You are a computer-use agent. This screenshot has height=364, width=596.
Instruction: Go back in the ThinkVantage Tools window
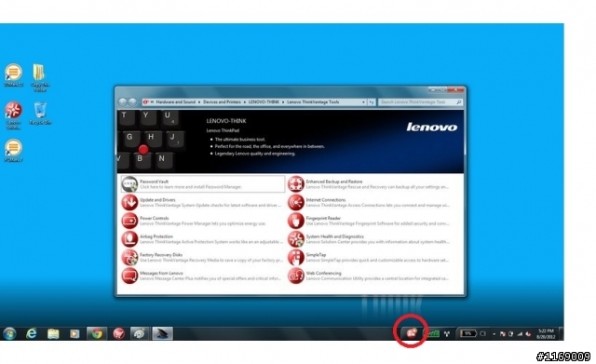pos(122,102)
